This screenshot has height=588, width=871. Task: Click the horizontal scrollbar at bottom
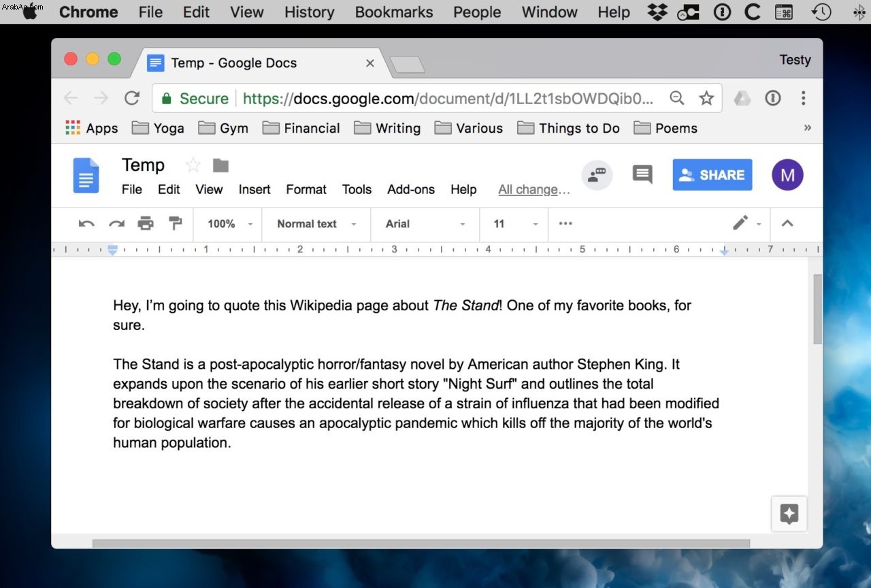point(421,543)
